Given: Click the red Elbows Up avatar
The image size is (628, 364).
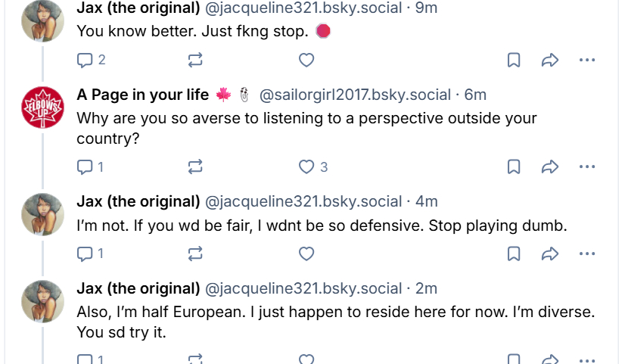Looking at the screenshot, I should (x=42, y=108).
